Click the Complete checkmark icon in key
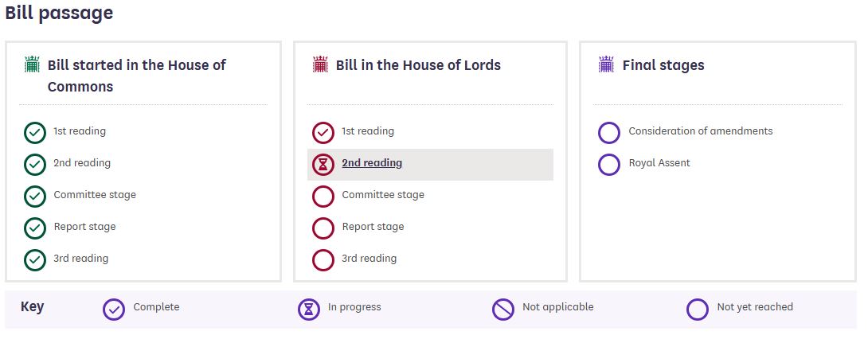 tap(114, 310)
